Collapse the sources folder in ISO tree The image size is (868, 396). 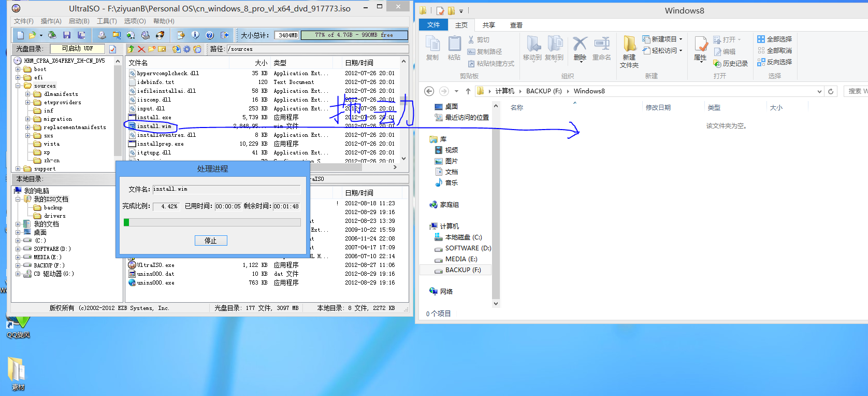point(18,86)
